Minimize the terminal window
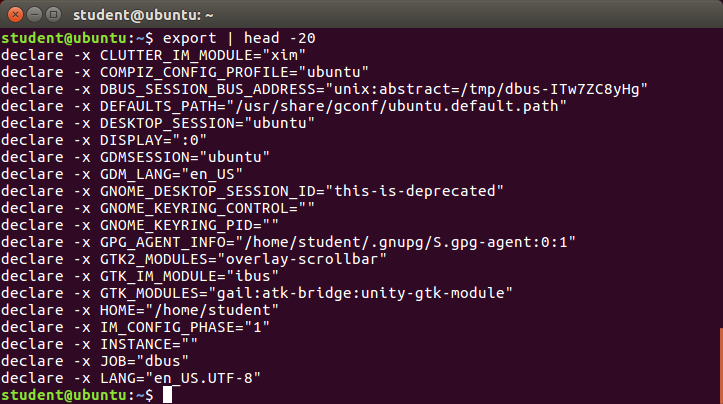 [x=35, y=15]
